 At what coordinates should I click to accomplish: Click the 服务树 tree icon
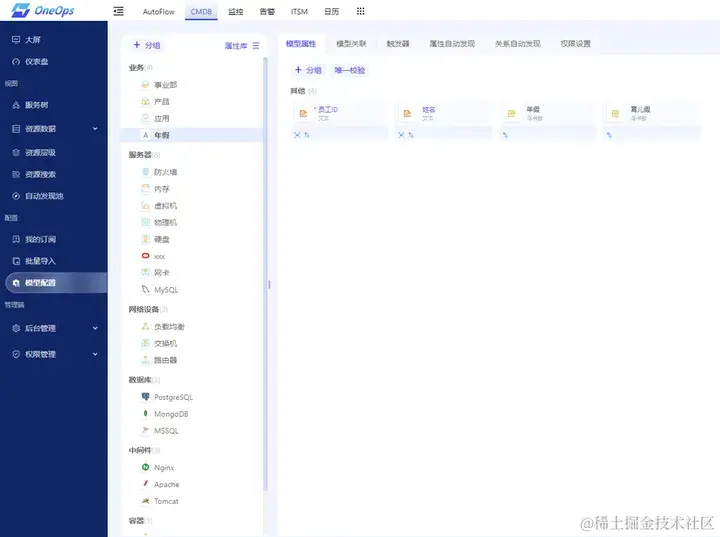16,105
